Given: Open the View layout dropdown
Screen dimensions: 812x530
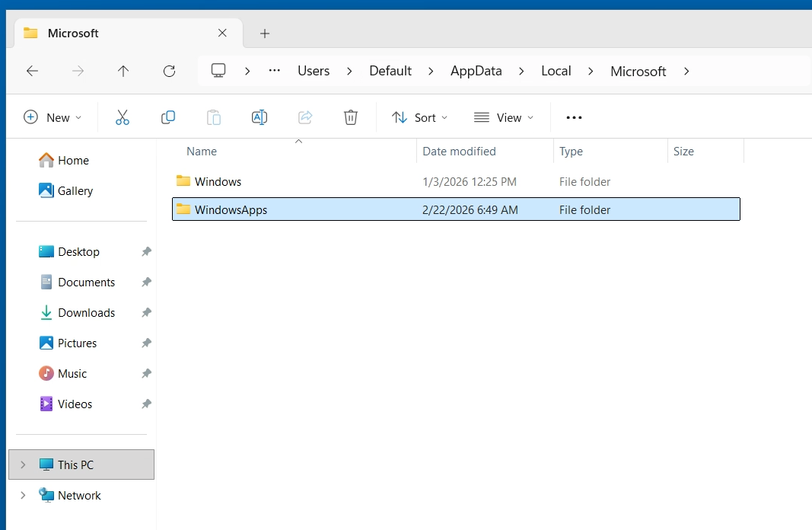Looking at the screenshot, I should [503, 117].
